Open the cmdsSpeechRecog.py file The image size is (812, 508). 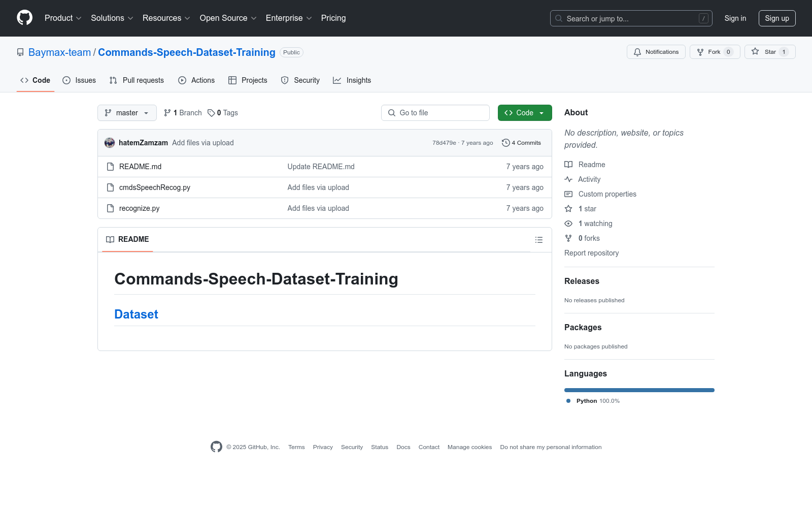155,187
